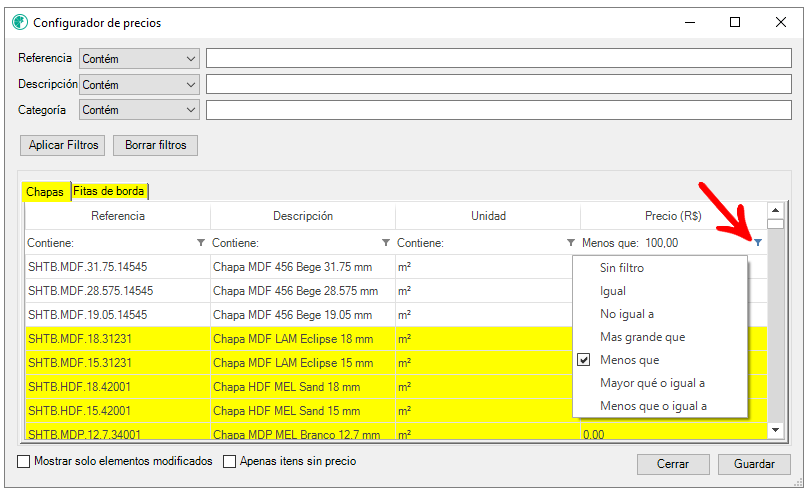Click the Descripción column filter funnel icon

386,243
